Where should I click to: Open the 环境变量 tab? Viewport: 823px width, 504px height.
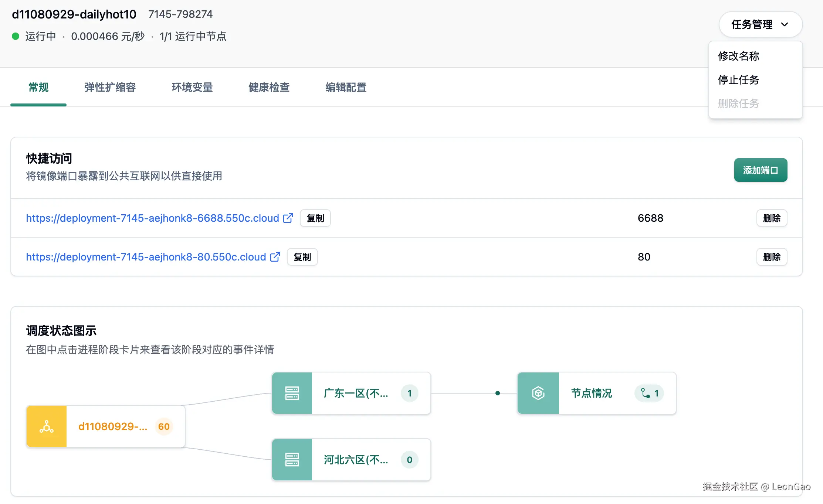click(192, 87)
